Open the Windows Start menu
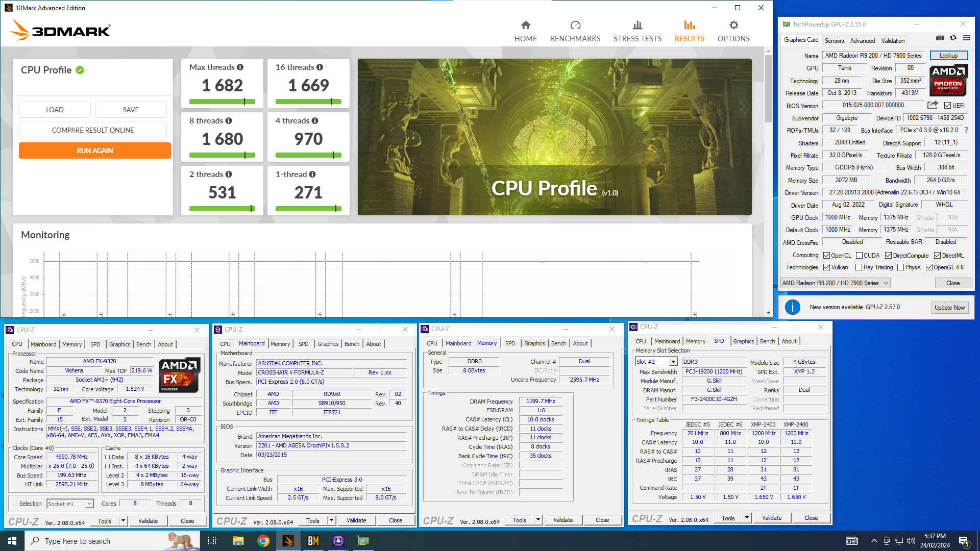Screen dimensions: 980x551 12,541
